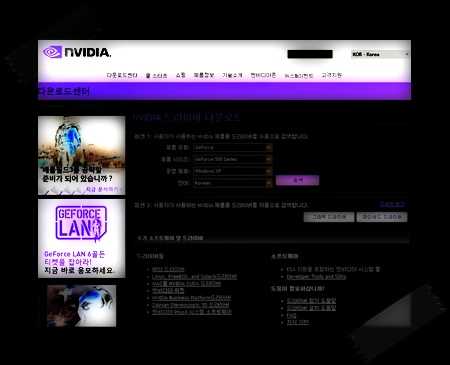
Task: Open Zalman Stereoscopic 3D 드라이버 link
Action: [191, 305]
